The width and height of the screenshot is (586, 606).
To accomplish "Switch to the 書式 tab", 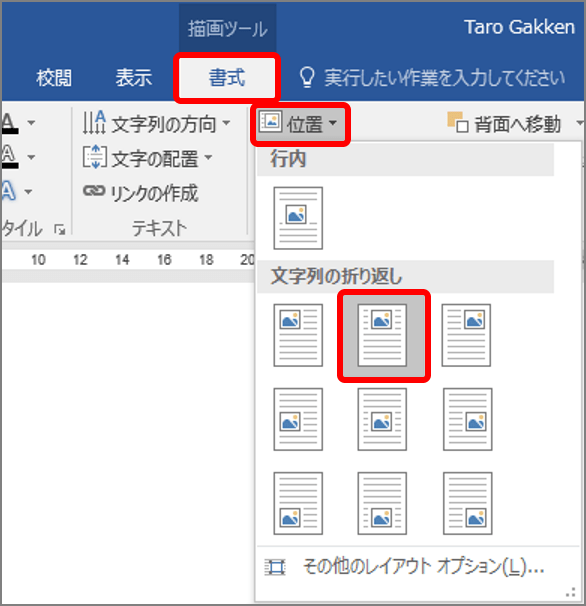I will click(227, 77).
